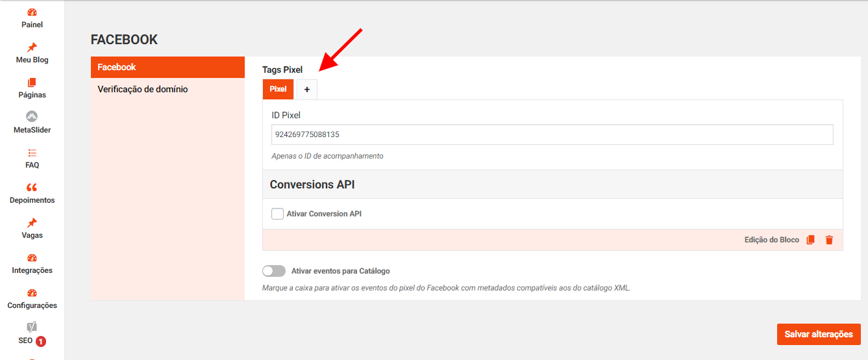The image size is (868, 360).
Task: Click the Salvar alterações button
Action: coord(818,334)
